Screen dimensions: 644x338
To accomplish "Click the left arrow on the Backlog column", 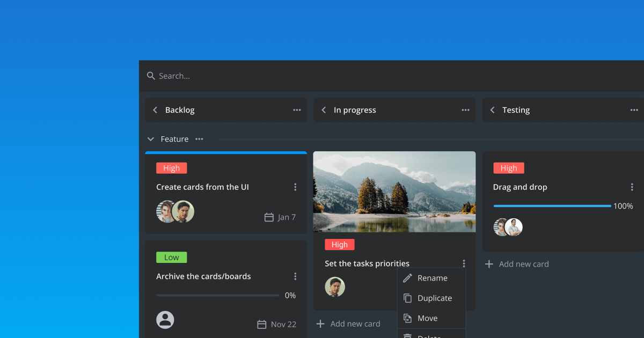I will click(155, 109).
